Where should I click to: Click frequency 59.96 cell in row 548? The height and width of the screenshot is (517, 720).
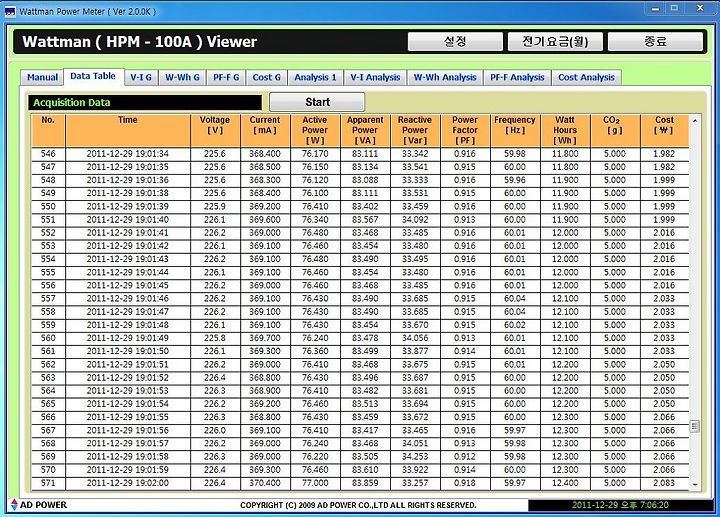click(515, 180)
